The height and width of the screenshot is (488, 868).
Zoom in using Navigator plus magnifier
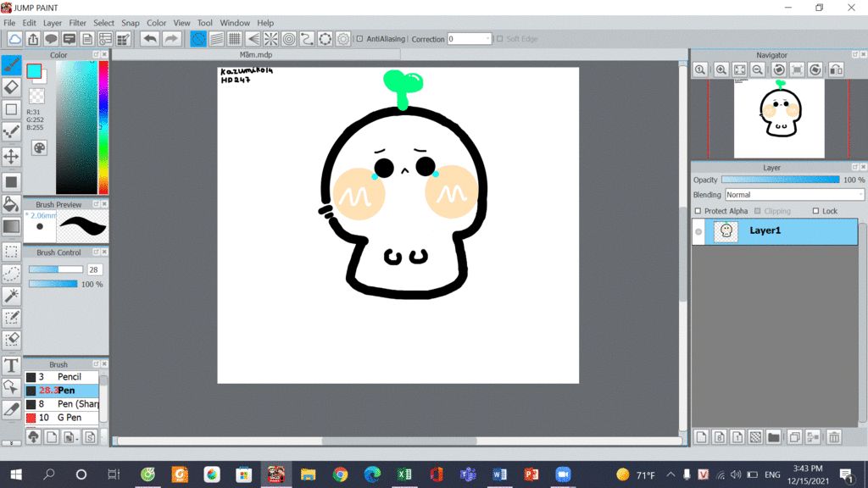(x=721, y=69)
